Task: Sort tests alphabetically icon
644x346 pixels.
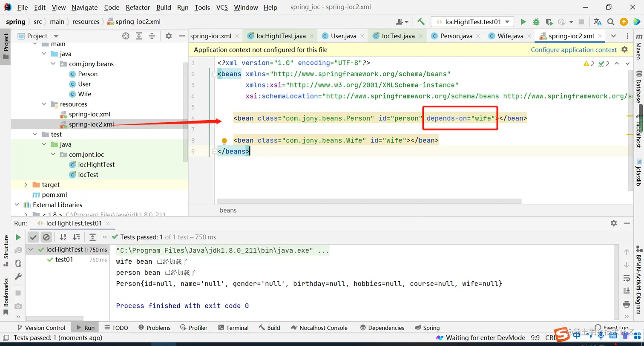Action: (63, 237)
